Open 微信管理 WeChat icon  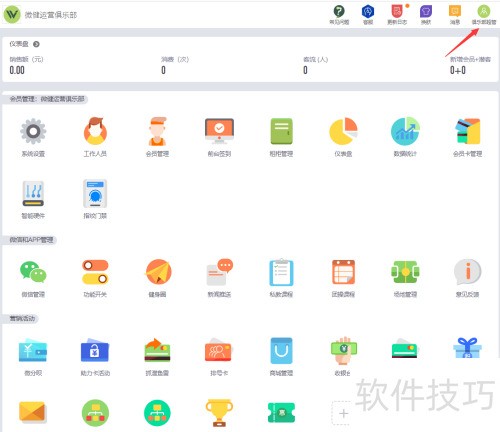pyautogui.click(x=33, y=272)
